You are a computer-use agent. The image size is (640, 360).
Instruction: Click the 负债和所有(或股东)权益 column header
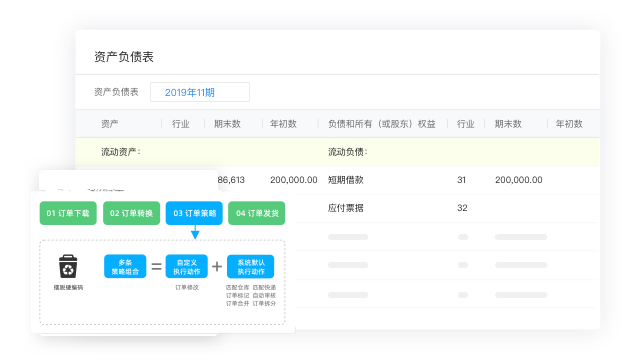(x=382, y=124)
